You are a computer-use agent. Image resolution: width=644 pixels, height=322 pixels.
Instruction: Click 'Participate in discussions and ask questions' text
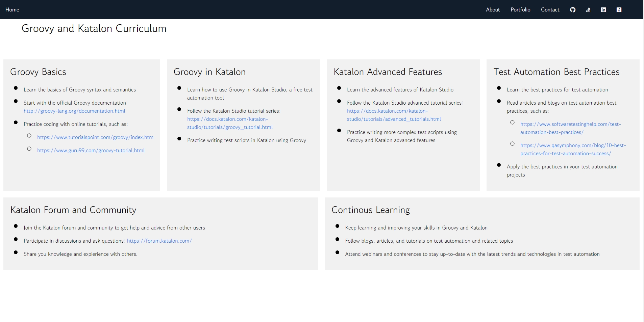tap(75, 241)
